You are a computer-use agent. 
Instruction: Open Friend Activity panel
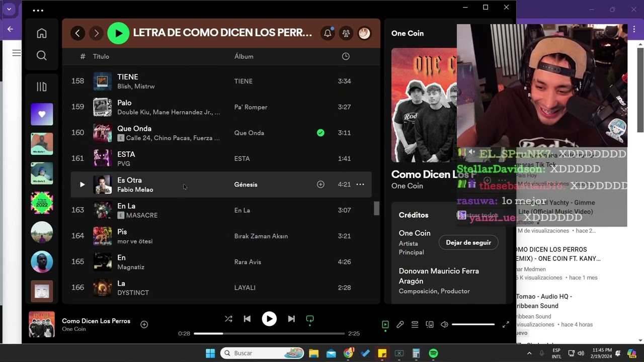pos(346,33)
